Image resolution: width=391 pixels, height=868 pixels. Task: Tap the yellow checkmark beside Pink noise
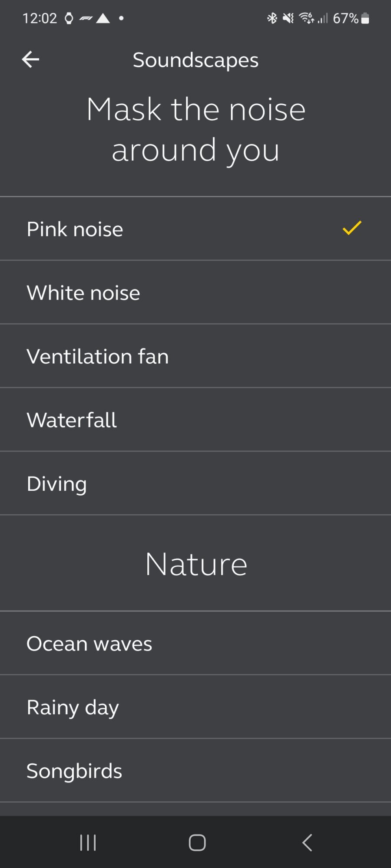(351, 228)
